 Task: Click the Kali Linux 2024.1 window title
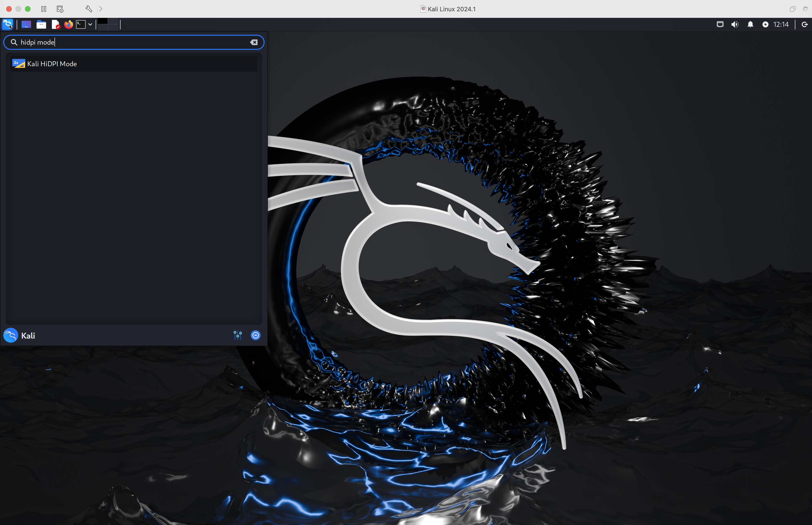[452, 9]
